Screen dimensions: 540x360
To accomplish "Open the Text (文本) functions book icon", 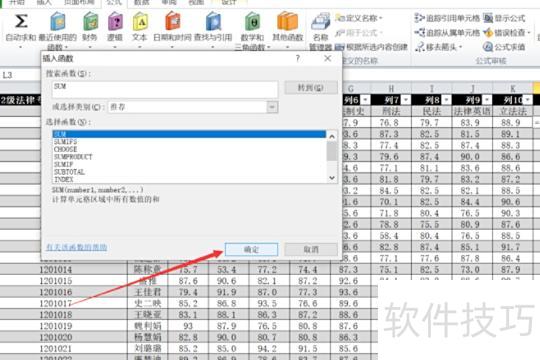I will coord(140,22).
